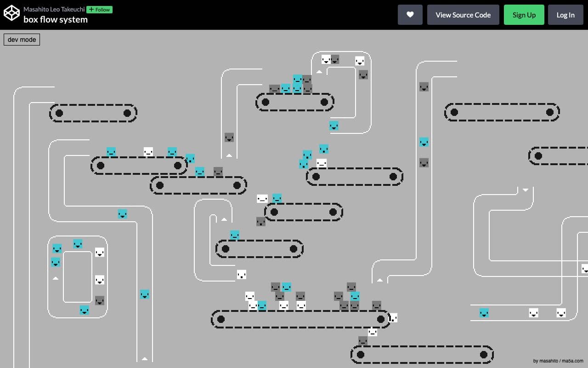Image resolution: width=588 pixels, height=368 pixels.
Task: Click the Log In button
Action: click(x=565, y=14)
